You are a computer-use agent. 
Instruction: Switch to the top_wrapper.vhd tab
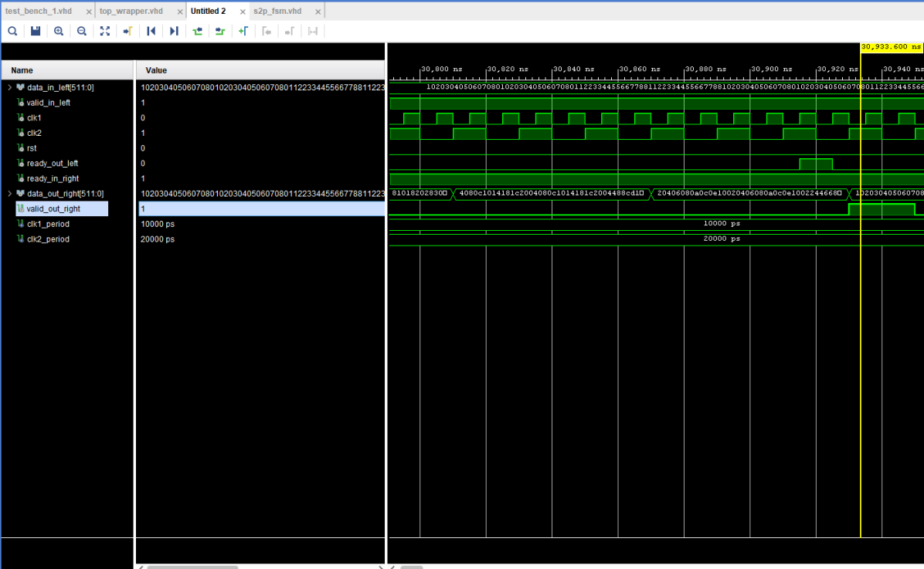[131, 11]
